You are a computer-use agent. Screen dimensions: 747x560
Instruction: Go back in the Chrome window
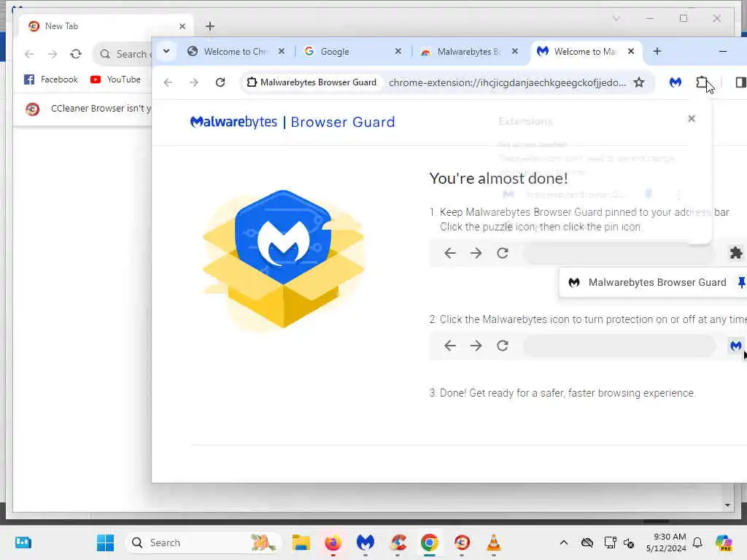pyautogui.click(x=168, y=82)
